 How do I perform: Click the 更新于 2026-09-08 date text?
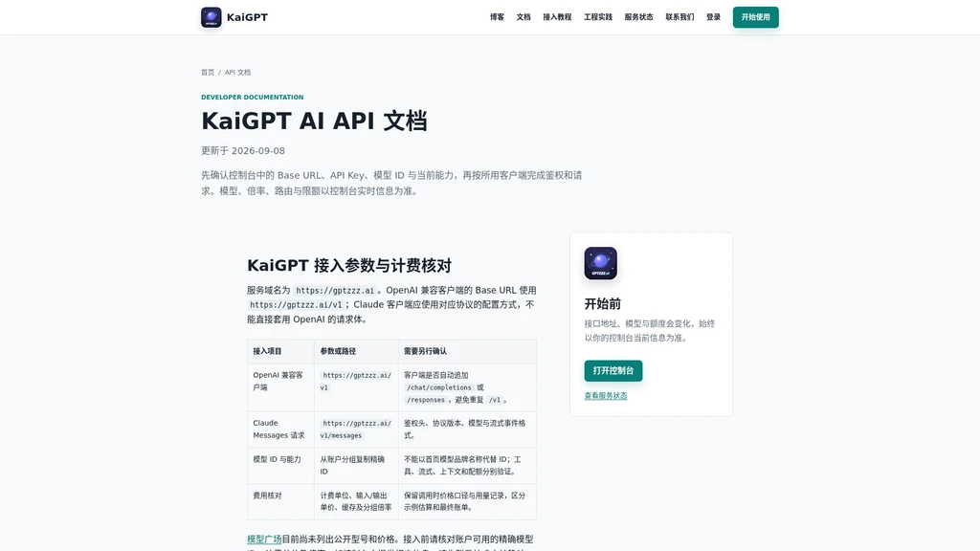click(x=243, y=151)
